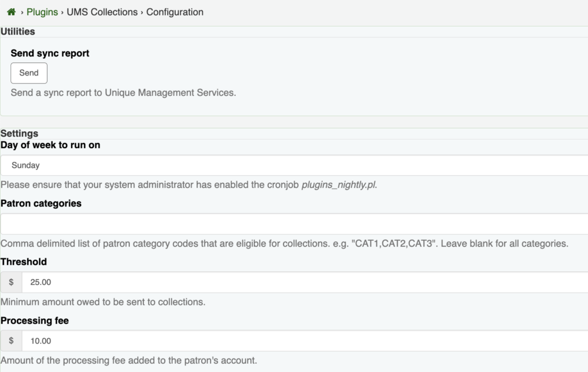The width and height of the screenshot is (588, 372).
Task: Click the Settings section title
Action: 19,134
